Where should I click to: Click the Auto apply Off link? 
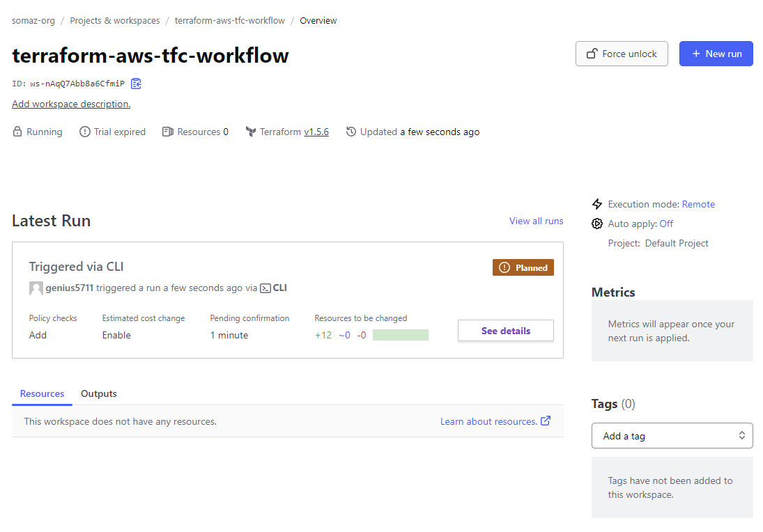point(666,224)
